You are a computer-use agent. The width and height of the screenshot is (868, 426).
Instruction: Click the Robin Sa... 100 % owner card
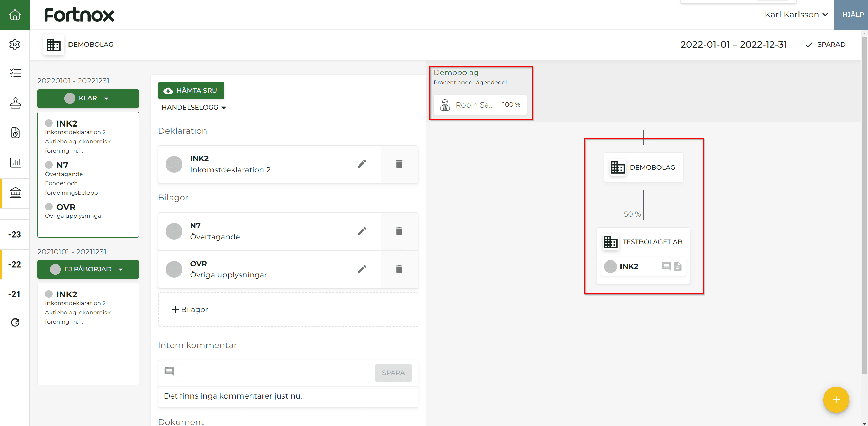[x=480, y=105]
